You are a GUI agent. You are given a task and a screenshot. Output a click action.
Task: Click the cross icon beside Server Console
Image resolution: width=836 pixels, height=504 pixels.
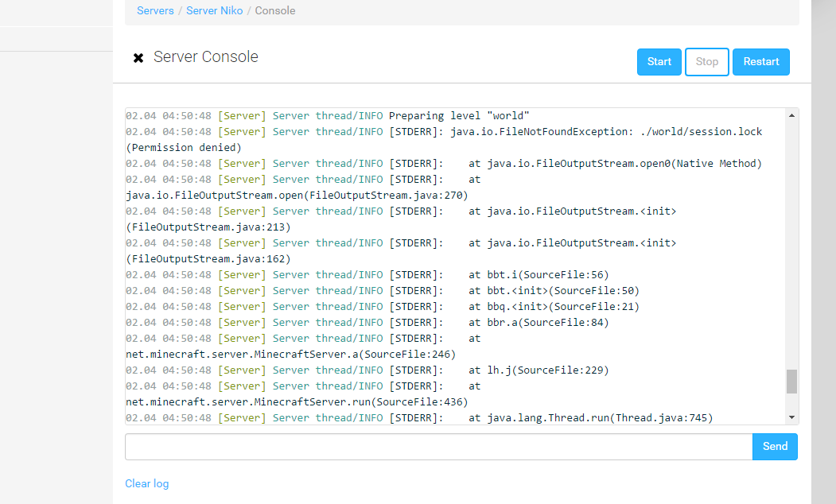[x=138, y=58]
